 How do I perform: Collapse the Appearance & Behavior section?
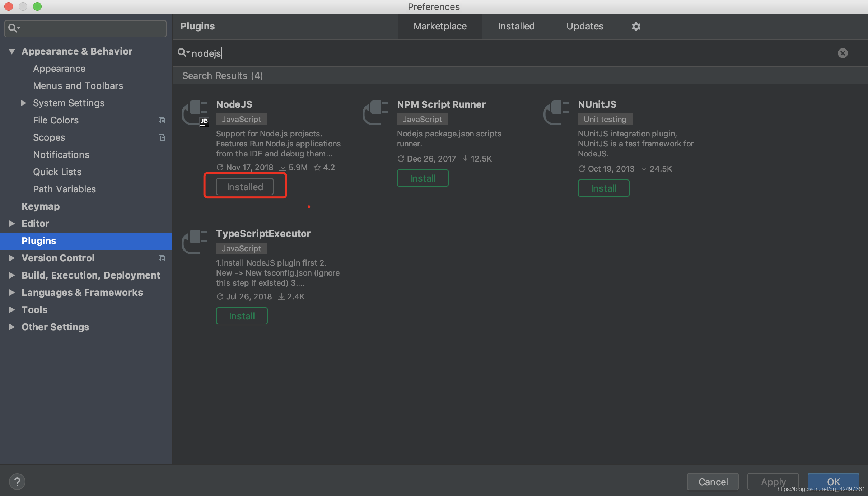[12, 51]
